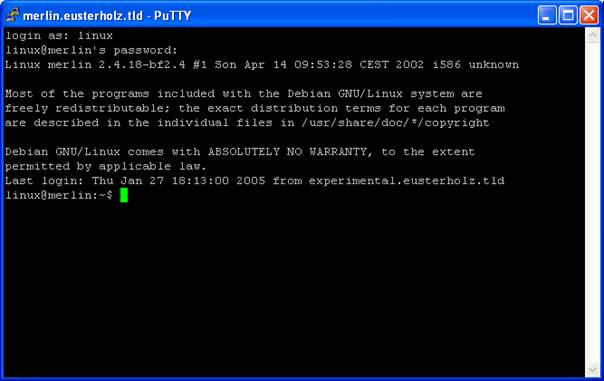The width and height of the screenshot is (604, 381).
Task: Minimize the PuTTY window
Action: point(547,15)
